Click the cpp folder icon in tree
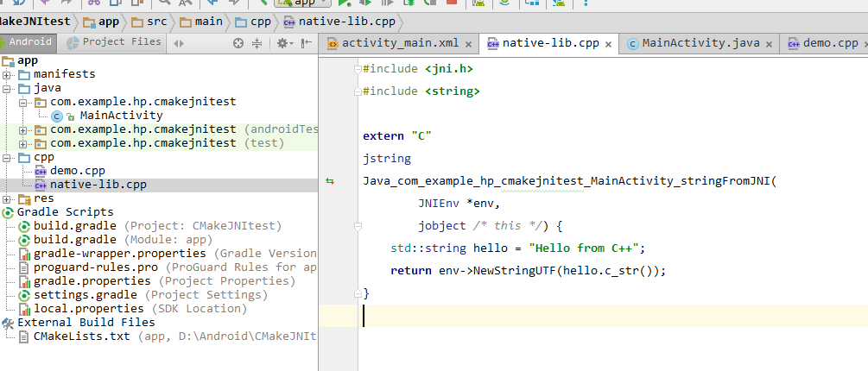This screenshot has width=868, height=371. 24,158
